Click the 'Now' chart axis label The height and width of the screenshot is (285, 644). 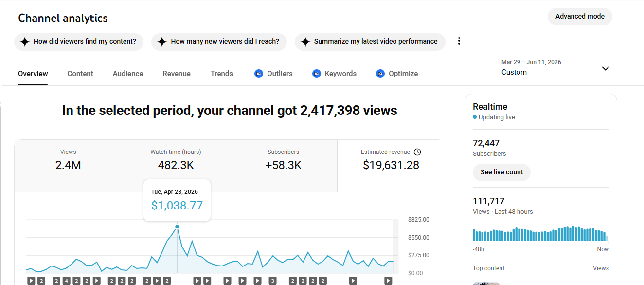tap(603, 249)
